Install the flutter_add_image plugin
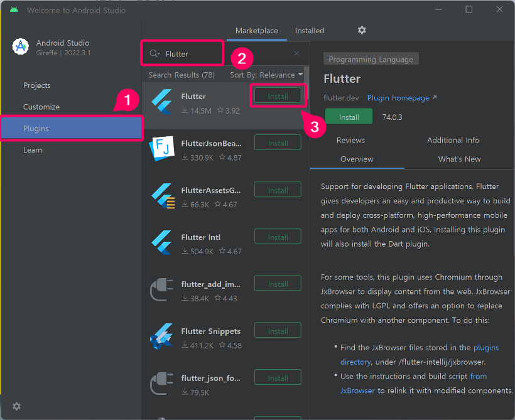The width and height of the screenshot is (515, 420). click(278, 284)
